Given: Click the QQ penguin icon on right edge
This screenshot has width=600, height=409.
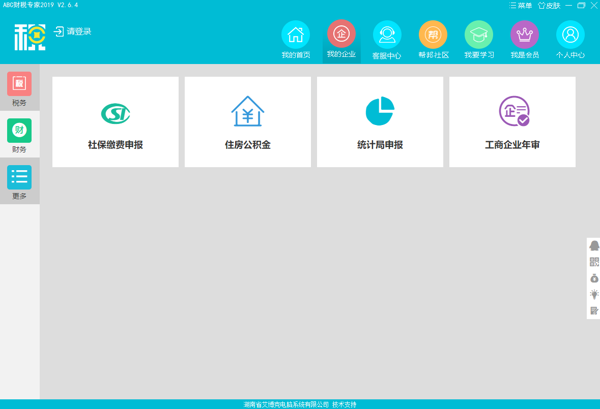Looking at the screenshot, I should tap(594, 246).
